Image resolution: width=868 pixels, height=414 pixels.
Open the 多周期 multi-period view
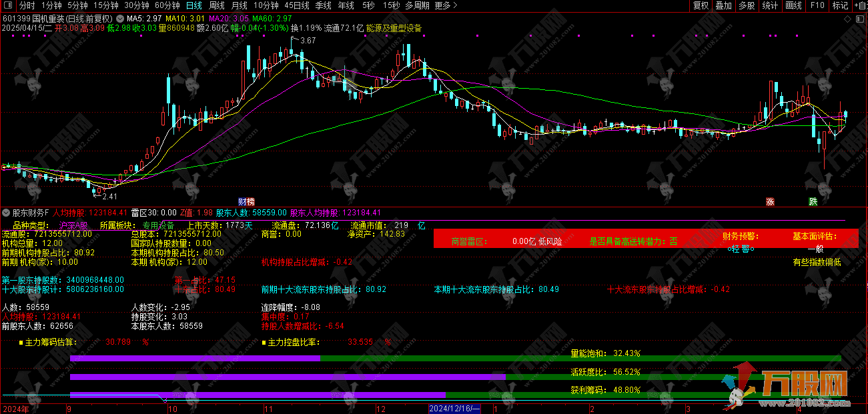(418, 5)
